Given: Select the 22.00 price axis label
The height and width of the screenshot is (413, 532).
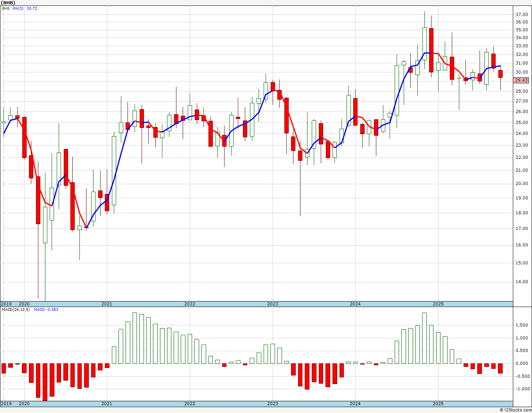Looking at the screenshot, I should point(521,157).
